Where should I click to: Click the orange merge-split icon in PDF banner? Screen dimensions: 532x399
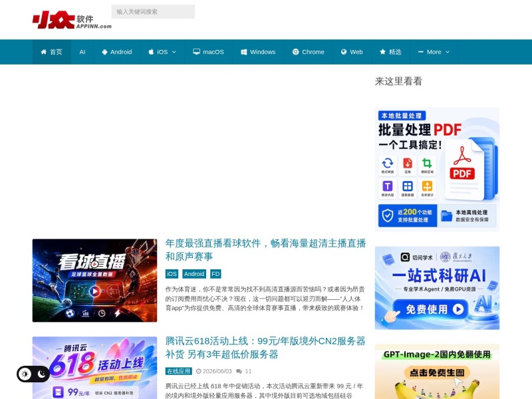click(427, 186)
